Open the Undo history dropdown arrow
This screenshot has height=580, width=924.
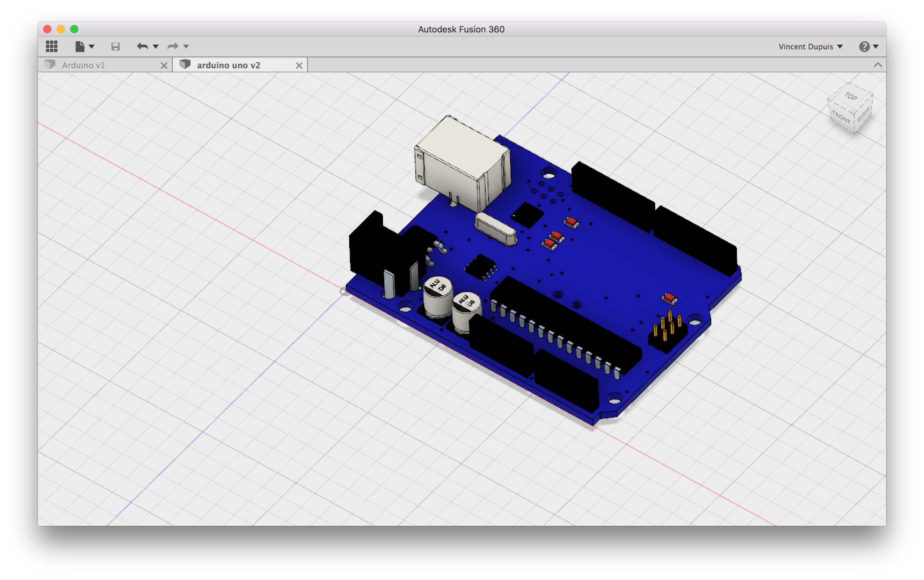[x=156, y=47]
